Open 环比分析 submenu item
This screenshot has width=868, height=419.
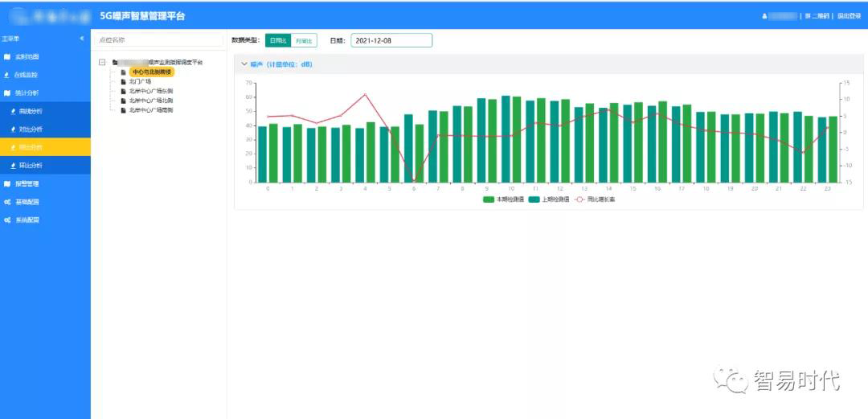coord(31,165)
